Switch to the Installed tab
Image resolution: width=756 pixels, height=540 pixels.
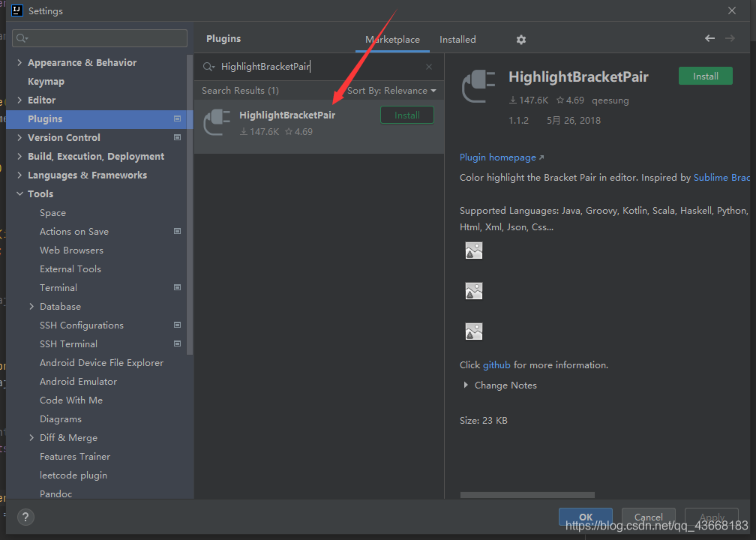457,40
